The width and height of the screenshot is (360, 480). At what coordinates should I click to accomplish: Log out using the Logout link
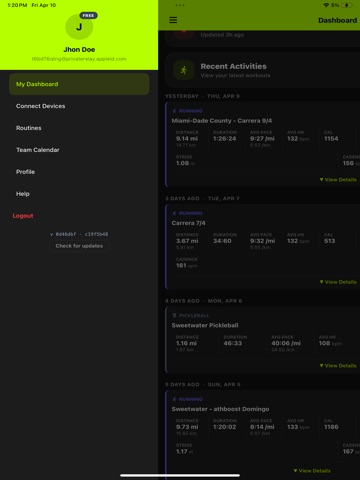pos(23,216)
